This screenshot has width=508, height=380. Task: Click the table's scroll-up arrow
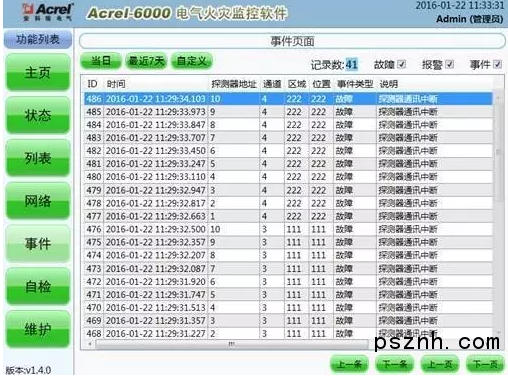point(498,98)
